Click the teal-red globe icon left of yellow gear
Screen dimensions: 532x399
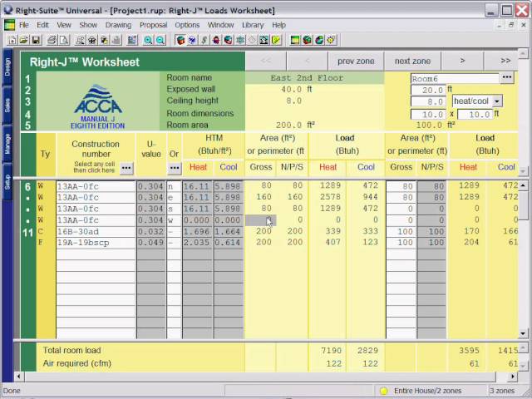(319, 40)
